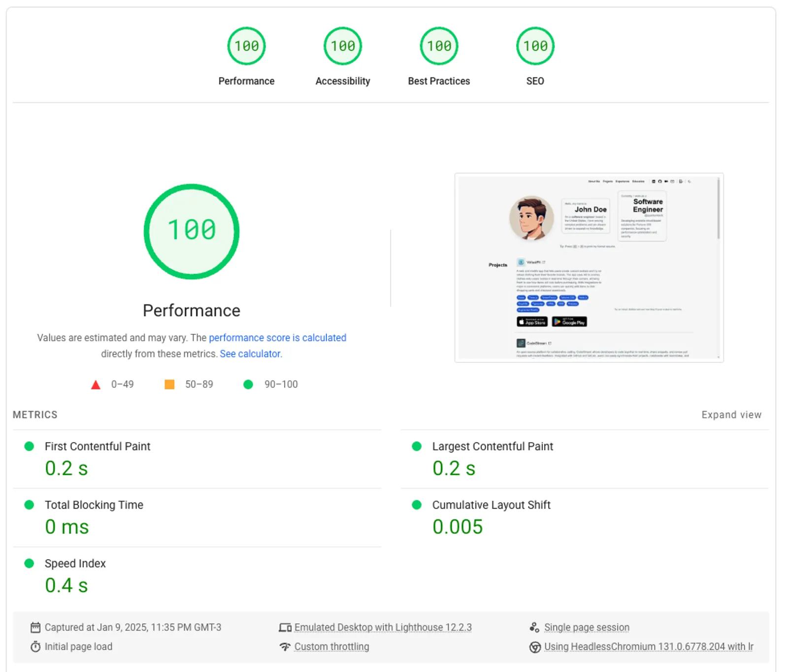Open the Total Blocking Time metric
Viewport: 788px width, 672px height.
coord(94,505)
